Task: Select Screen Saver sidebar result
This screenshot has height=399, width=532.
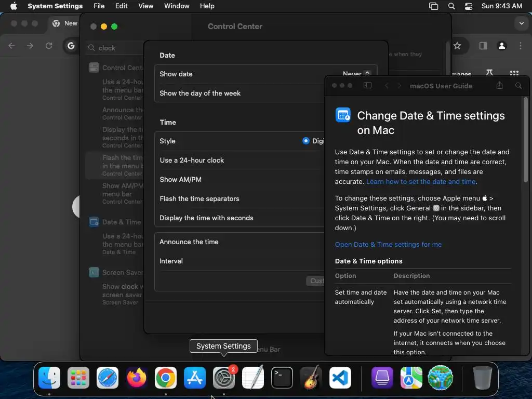Action: 116,272
